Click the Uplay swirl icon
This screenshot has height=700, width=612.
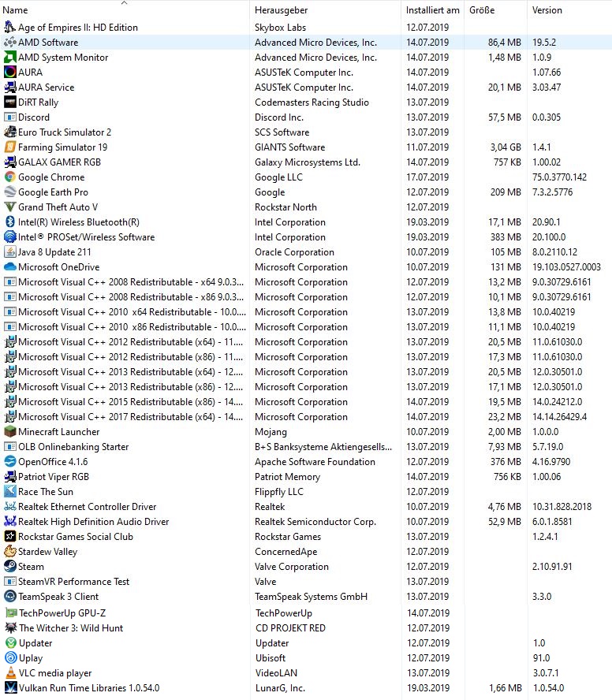(11, 658)
